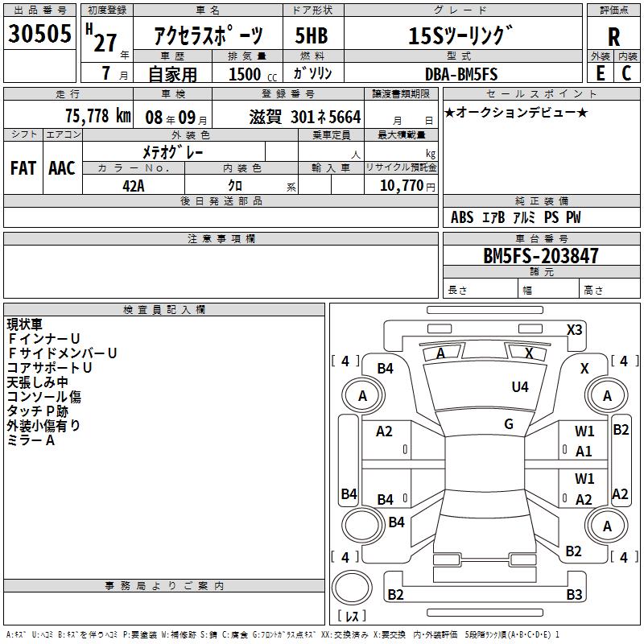Click the U4 mark on the hood
Image resolution: width=644 pixels, height=644 pixels.
point(520,387)
